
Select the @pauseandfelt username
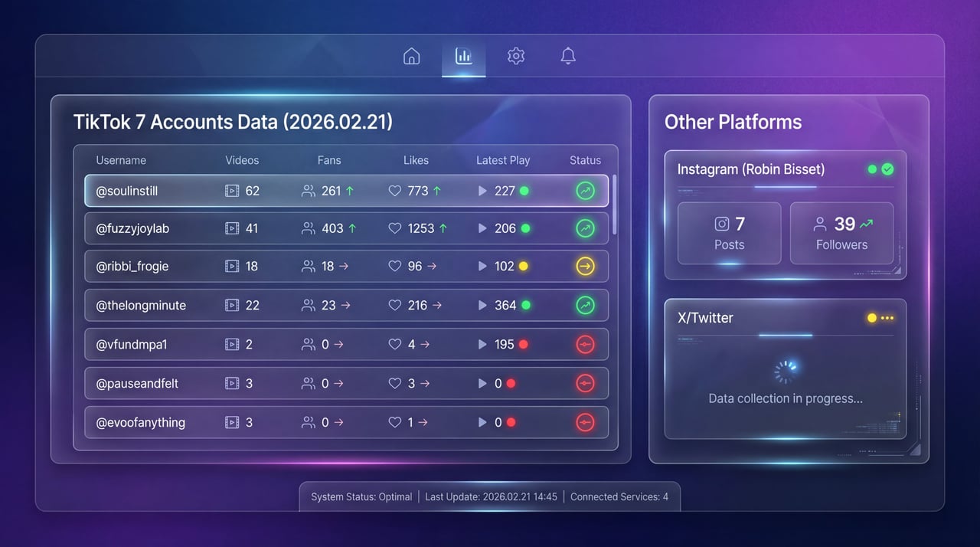pos(137,383)
